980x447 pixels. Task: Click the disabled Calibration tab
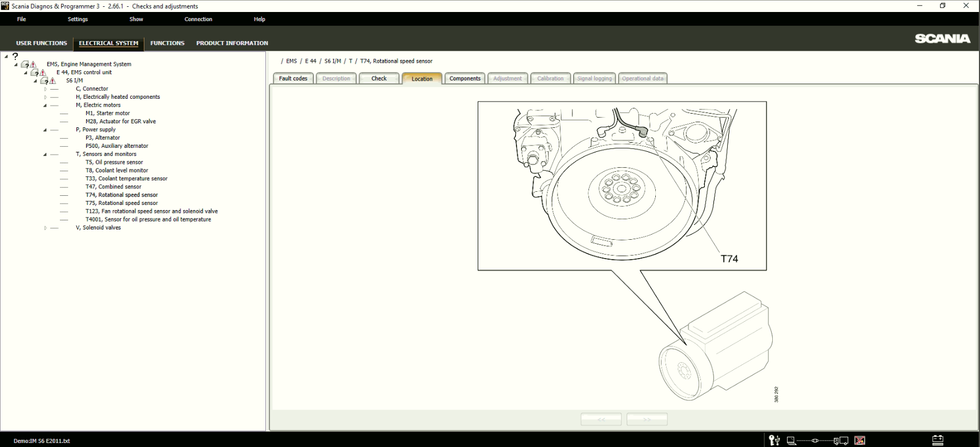[x=550, y=78]
